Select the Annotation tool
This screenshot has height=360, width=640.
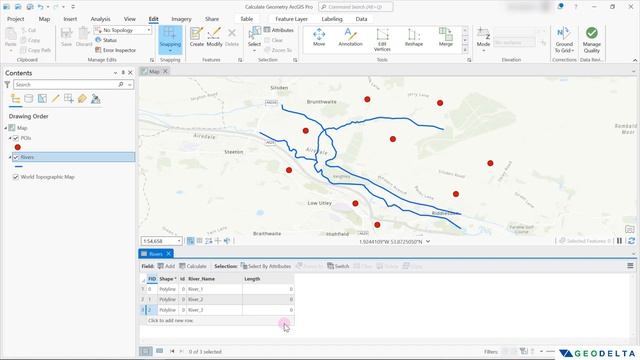[x=350, y=37]
